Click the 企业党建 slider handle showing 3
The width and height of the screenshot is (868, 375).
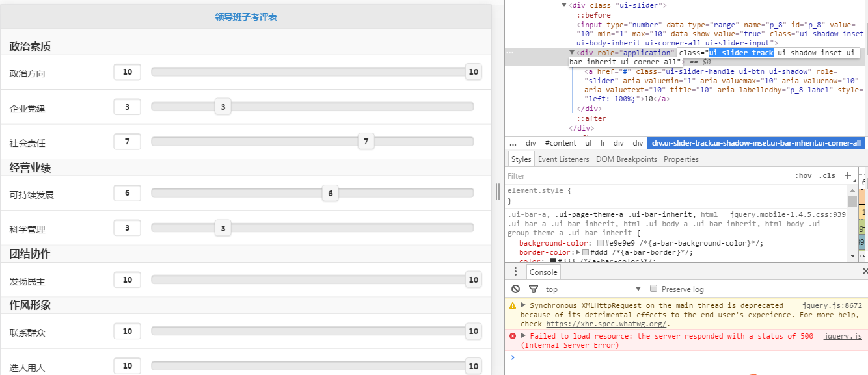(x=223, y=107)
